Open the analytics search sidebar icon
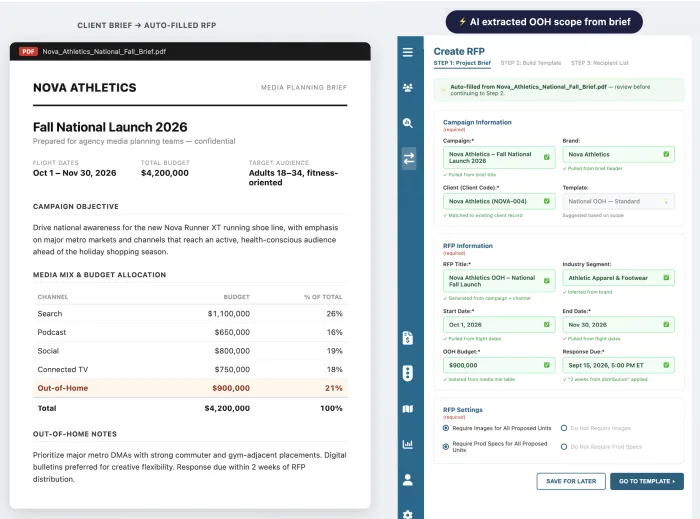This screenshot has height=519, width=700. (408, 123)
